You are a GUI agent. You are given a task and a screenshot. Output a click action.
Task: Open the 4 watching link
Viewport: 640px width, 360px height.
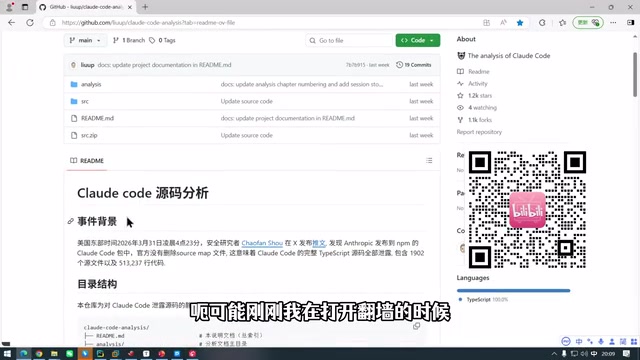click(x=482, y=108)
